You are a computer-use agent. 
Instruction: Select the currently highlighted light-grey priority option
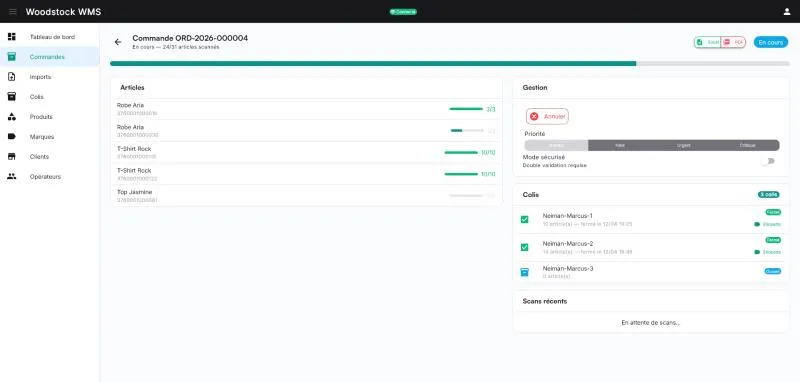tap(556, 145)
